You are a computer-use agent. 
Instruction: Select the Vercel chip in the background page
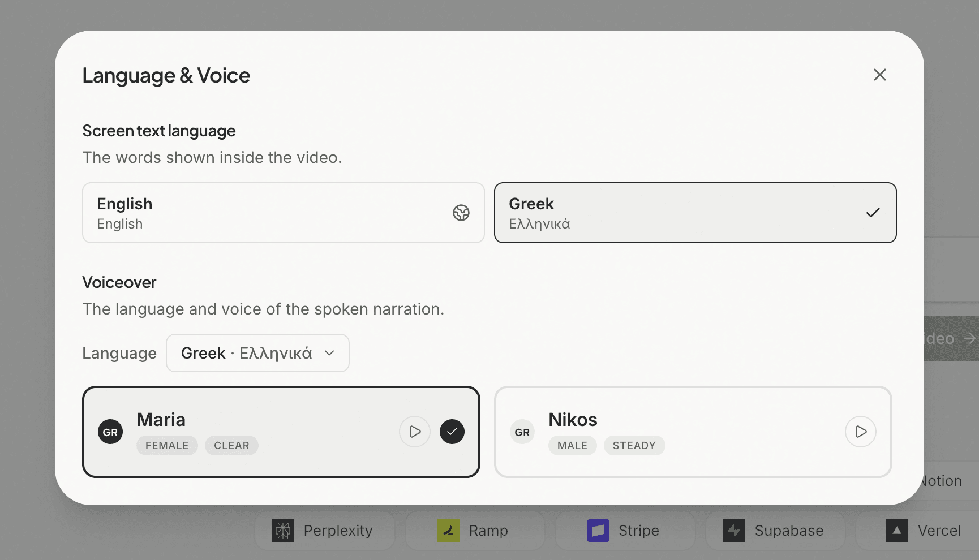pyautogui.click(x=917, y=531)
